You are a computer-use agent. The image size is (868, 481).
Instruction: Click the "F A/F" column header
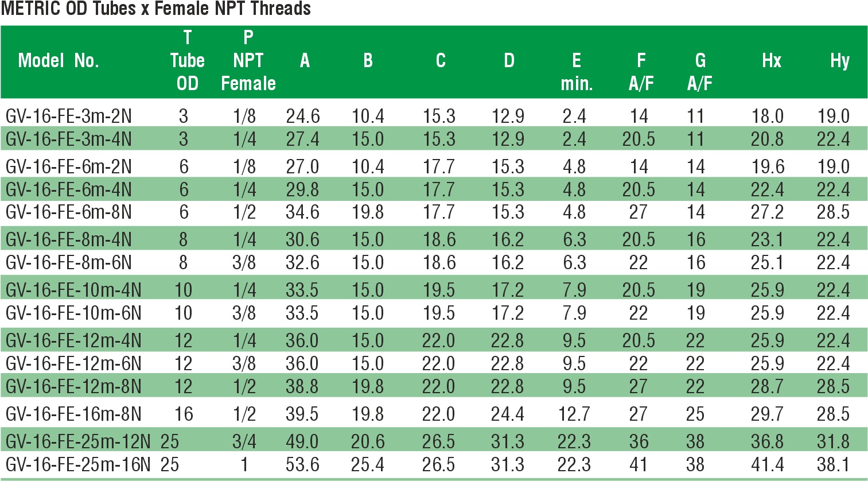(641, 72)
